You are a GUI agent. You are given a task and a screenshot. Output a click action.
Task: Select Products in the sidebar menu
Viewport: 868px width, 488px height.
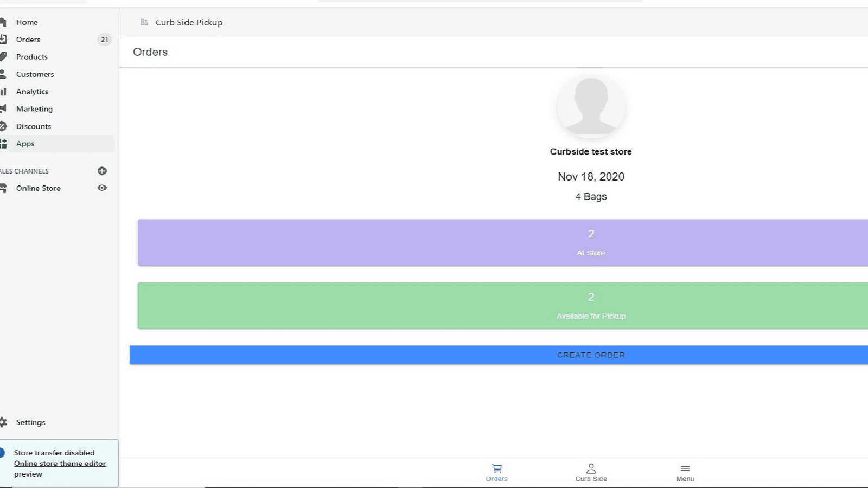[31, 56]
